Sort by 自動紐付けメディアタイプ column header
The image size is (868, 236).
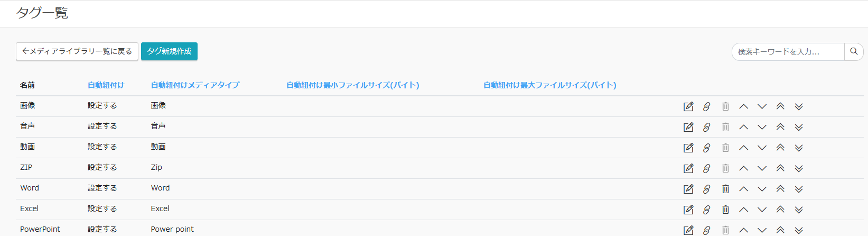click(195, 85)
